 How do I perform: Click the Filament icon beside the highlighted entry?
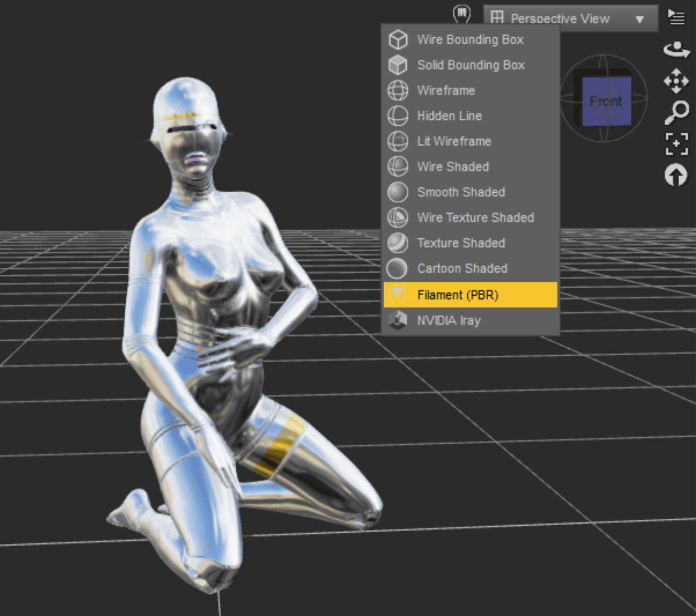pyautogui.click(x=398, y=295)
